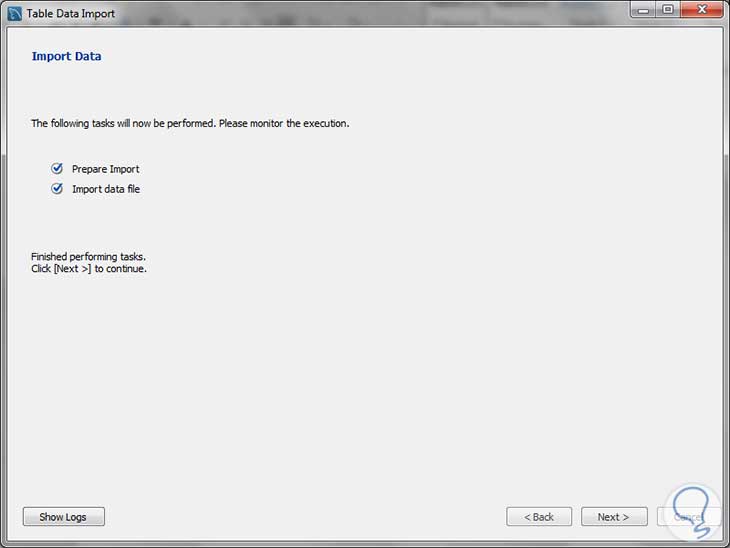The height and width of the screenshot is (548, 730).
Task: Click the "Click [Next >] to continue." hint
Action: pos(89,269)
